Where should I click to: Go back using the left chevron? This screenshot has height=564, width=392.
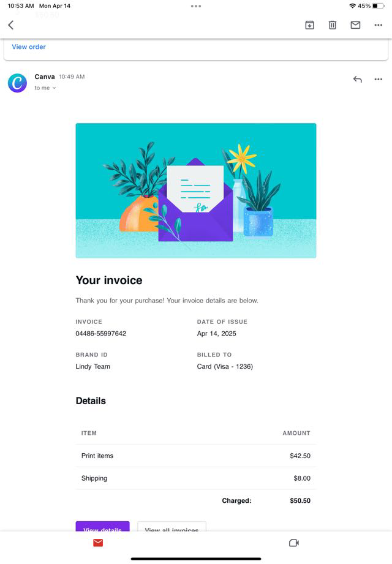pyautogui.click(x=10, y=25)
